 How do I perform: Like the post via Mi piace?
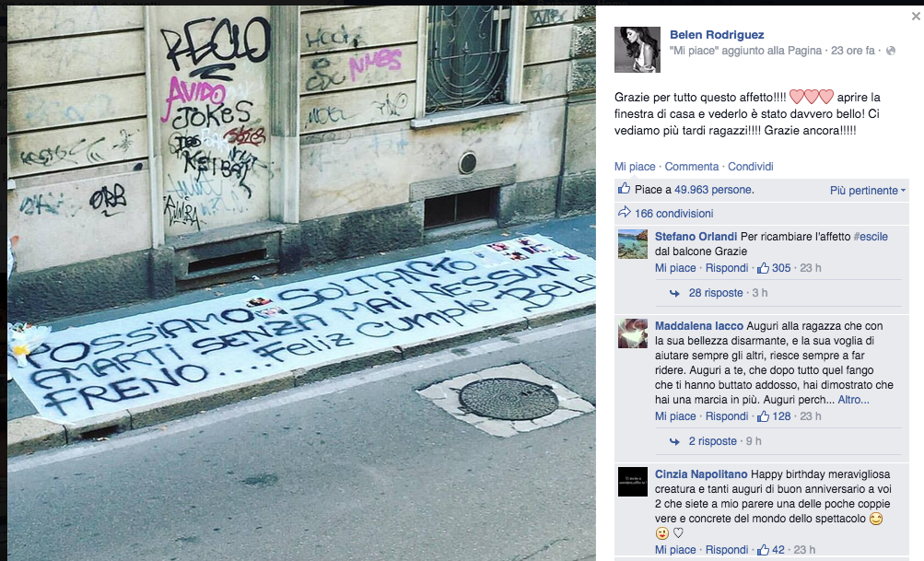coord(635,167)
